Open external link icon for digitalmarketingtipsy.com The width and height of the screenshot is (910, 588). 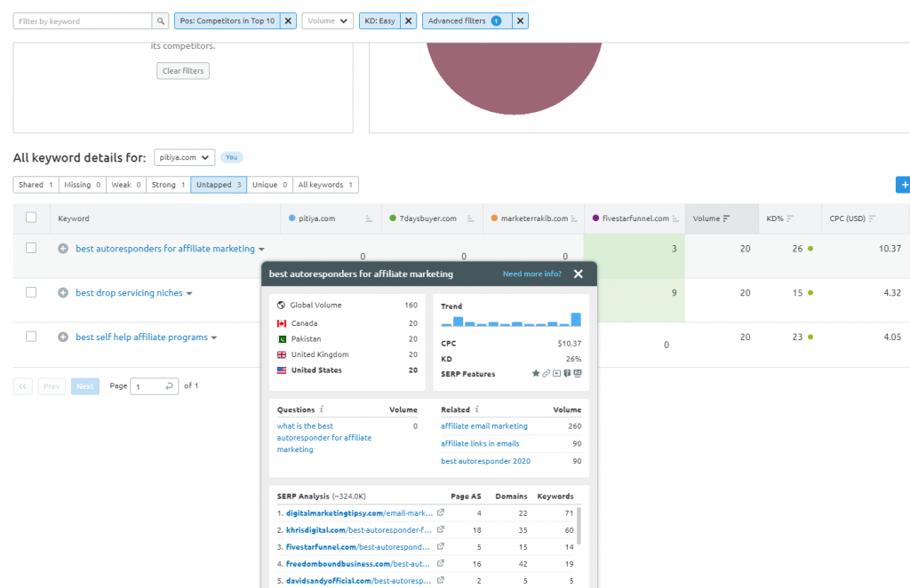pos(441,513)
